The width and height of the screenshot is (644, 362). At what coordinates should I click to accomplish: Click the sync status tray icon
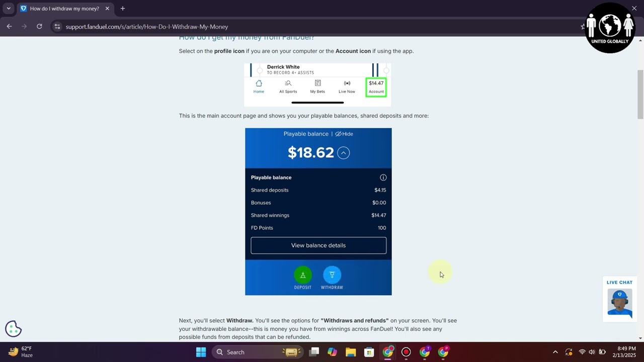pyautogui.click(x=569, y=352)
